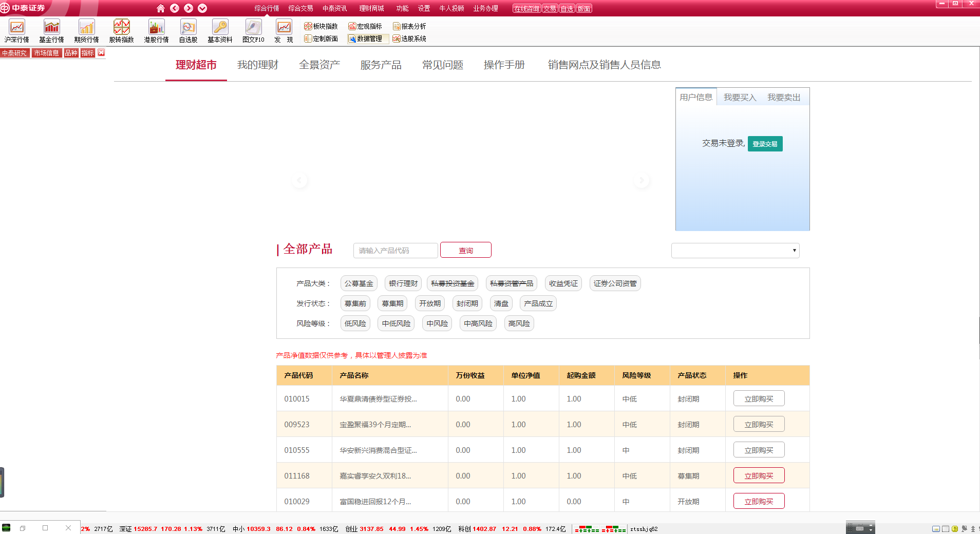Open 综合行情 menu
The height and width of the screenshot is (534, 980).
point(267,8)
